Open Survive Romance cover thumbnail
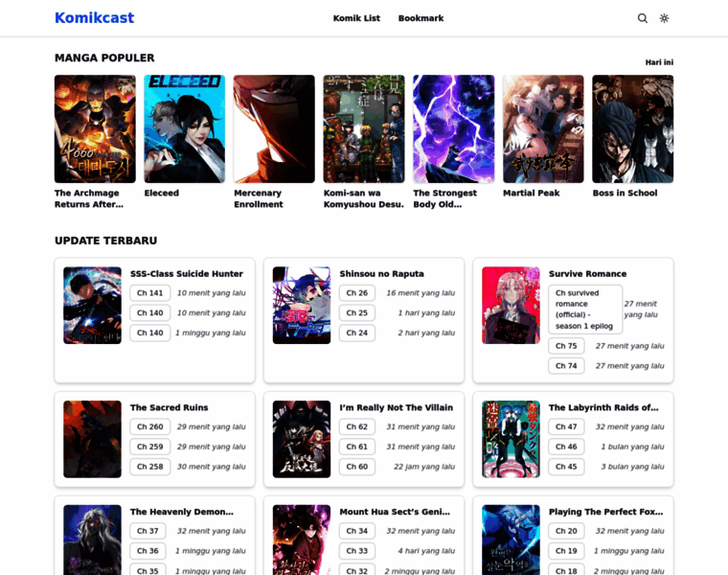This screenshot has width=728, height=575. coord(512,305)
